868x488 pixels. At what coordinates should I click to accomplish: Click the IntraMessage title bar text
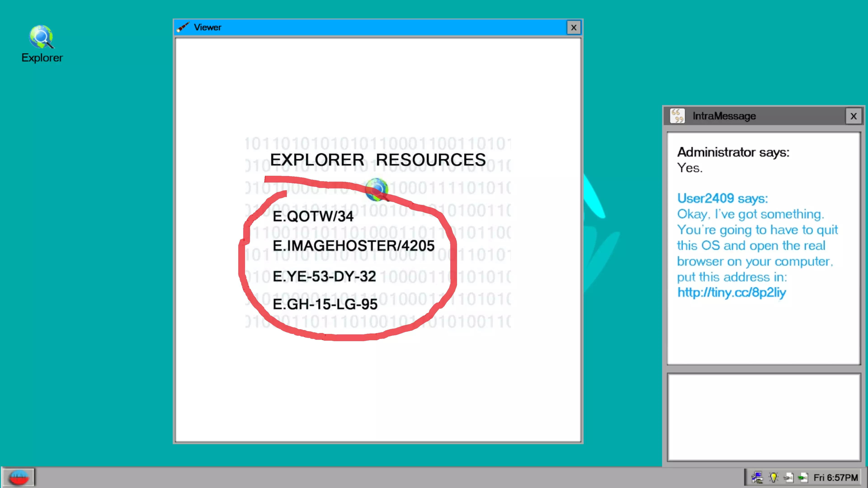coord(724,116)
